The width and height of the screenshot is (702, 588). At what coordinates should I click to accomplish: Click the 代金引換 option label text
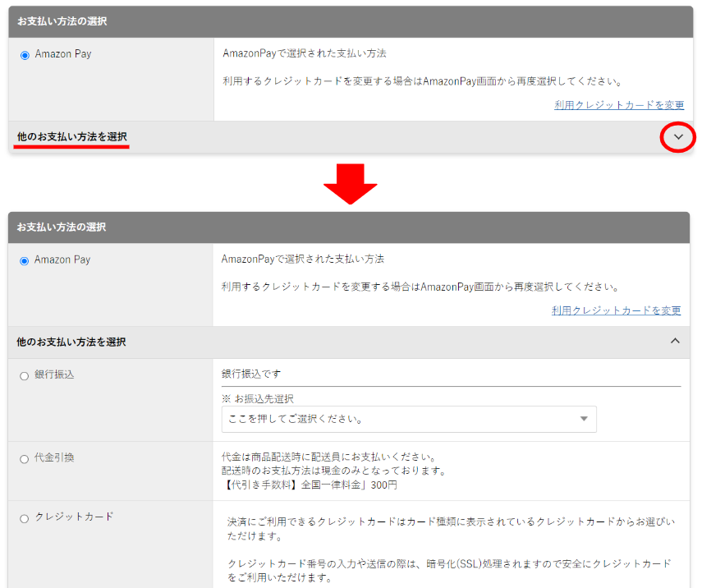(54, 457)
